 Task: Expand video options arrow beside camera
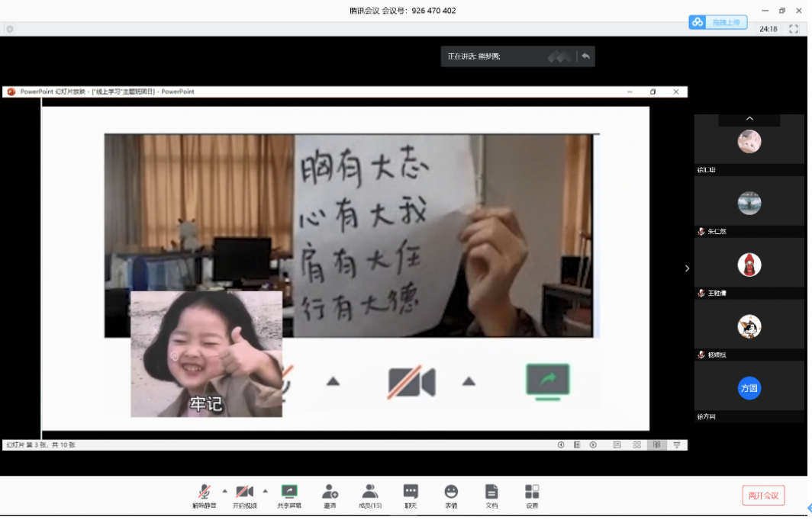pos(265,490)
